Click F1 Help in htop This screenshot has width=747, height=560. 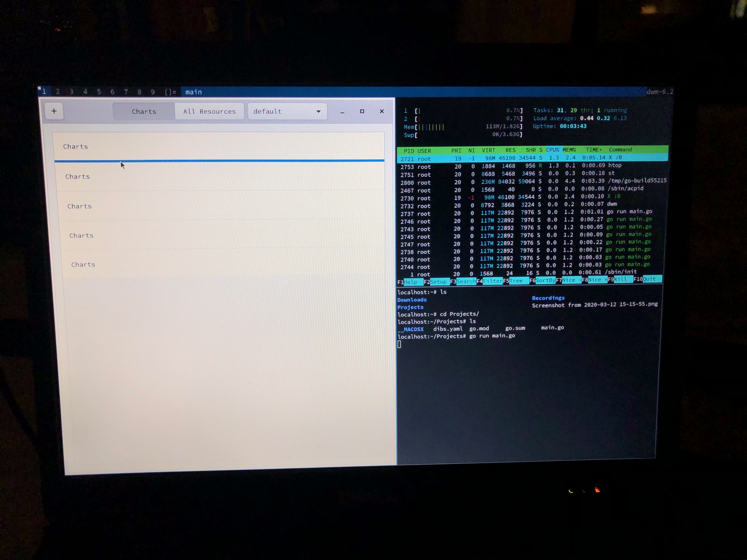(x=410, y=282)
